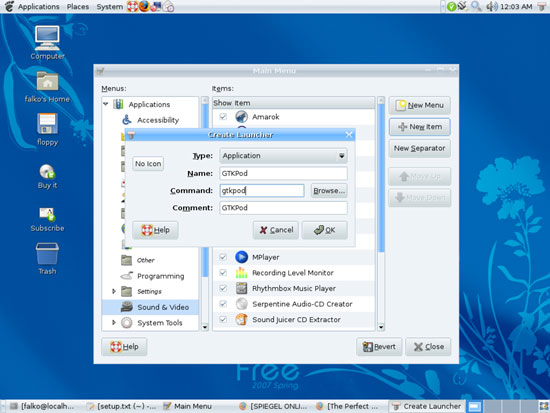Click Help at bottom of Main Menu
The image size is (550, 413).
124,347
